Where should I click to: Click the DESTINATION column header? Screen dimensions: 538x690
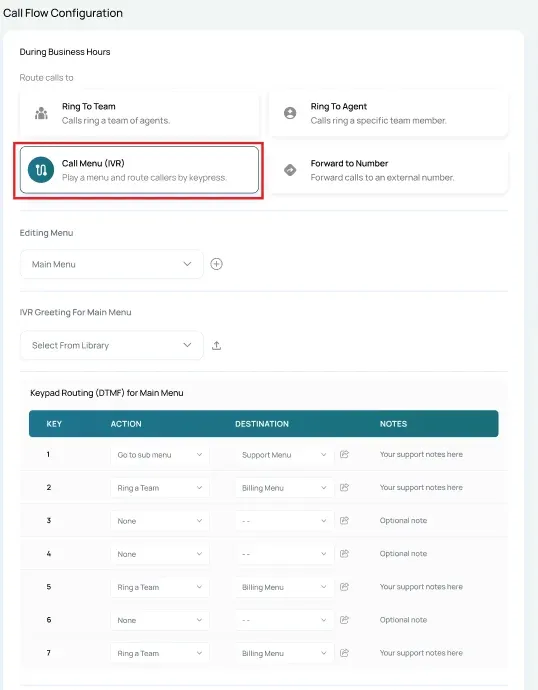click(262, 424)
